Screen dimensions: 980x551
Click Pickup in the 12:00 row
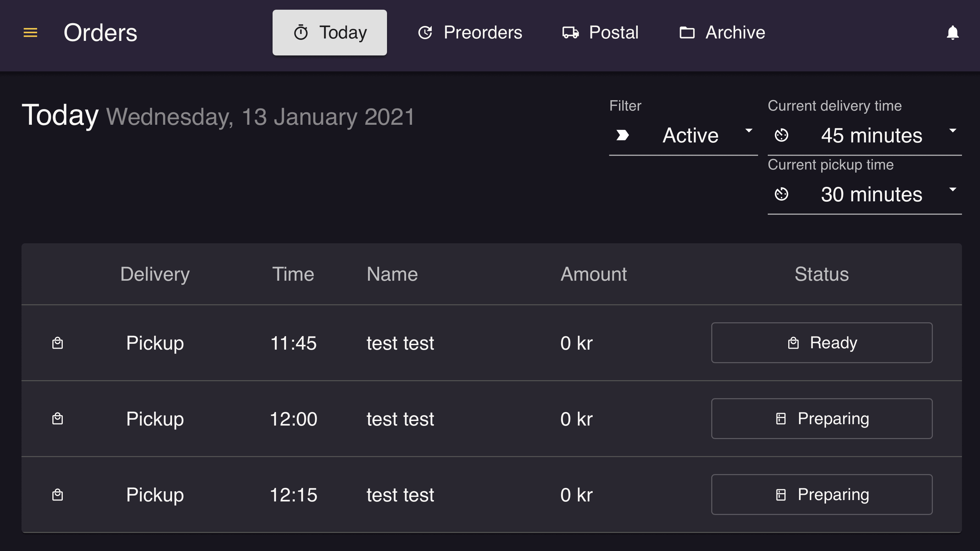click(155, 419)
